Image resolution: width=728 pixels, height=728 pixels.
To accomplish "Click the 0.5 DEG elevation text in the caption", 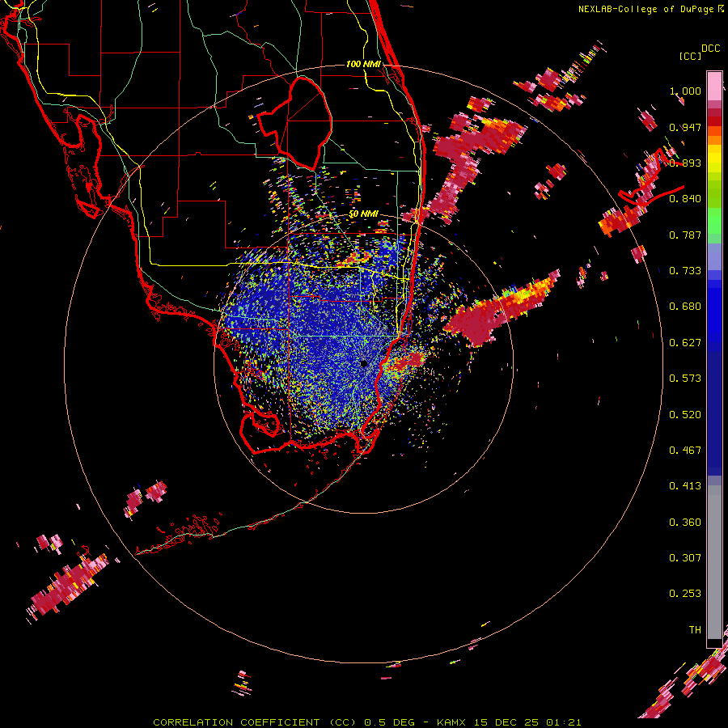I will 389,722.
